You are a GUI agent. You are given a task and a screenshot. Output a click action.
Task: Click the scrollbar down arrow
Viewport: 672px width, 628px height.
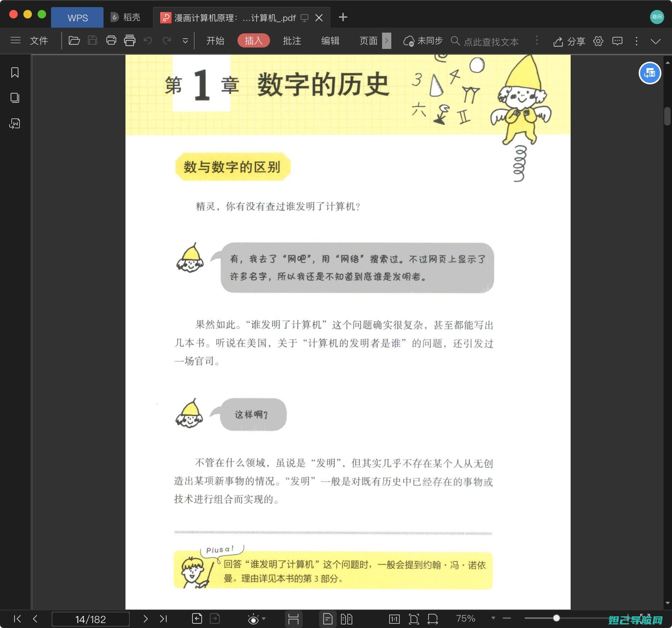[x=667, y=603]
